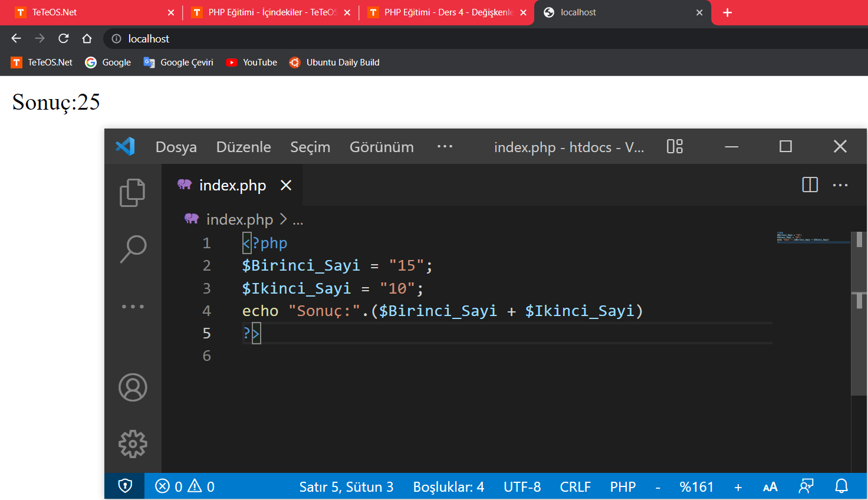The image size is (868, 500).
Task: Show hidden menu items in title bar
Action: [445, 146]
